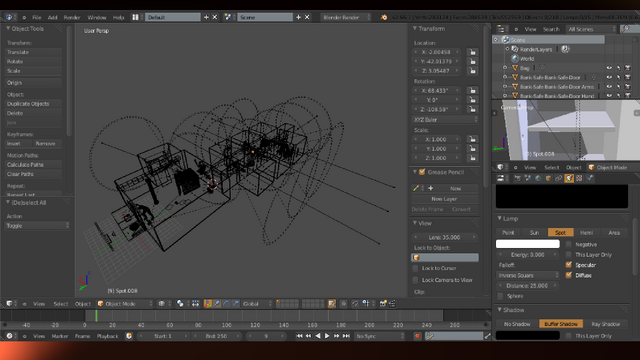Open the Render menu

click(x=72, y=17)
